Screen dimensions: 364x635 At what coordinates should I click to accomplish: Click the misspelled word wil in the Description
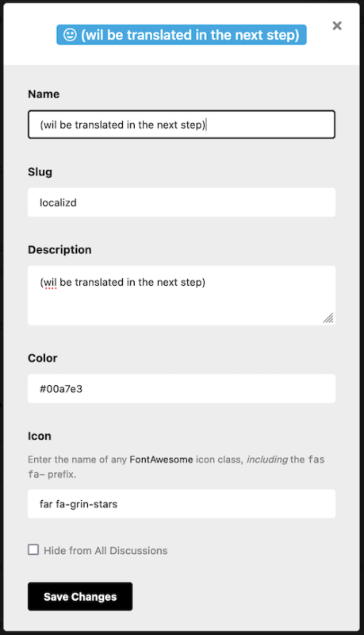pos(50,283)
